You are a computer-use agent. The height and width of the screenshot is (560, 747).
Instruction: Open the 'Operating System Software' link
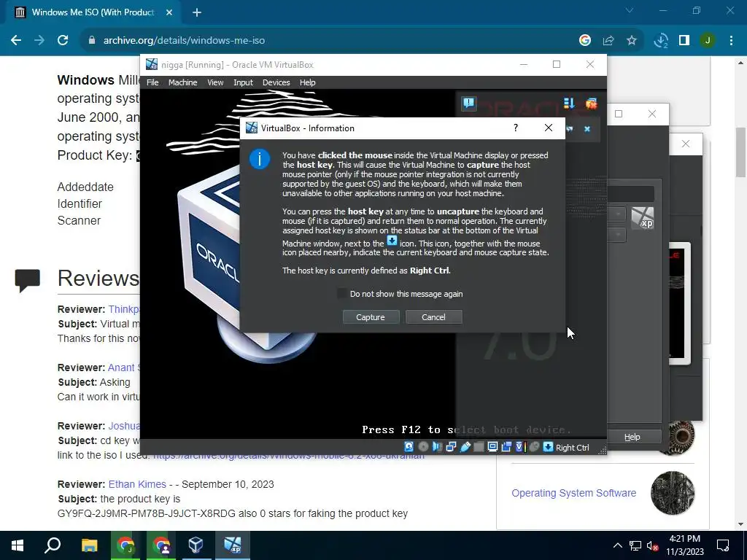573,493
